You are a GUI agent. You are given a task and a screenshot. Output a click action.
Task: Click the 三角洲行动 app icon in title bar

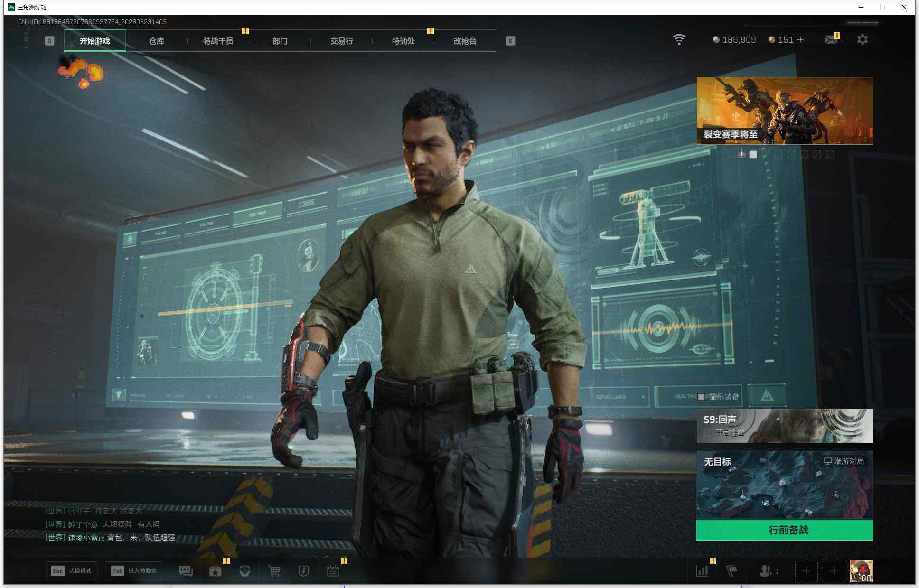11,7
